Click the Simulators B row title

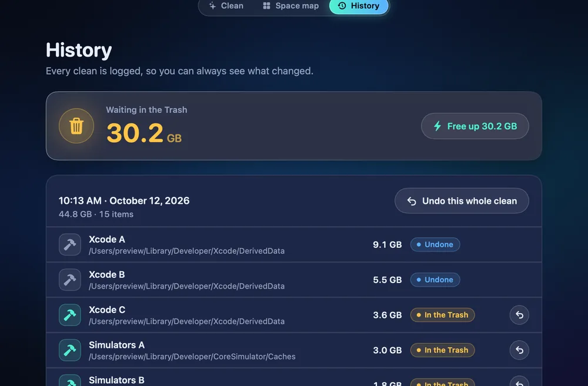point(116,380)
